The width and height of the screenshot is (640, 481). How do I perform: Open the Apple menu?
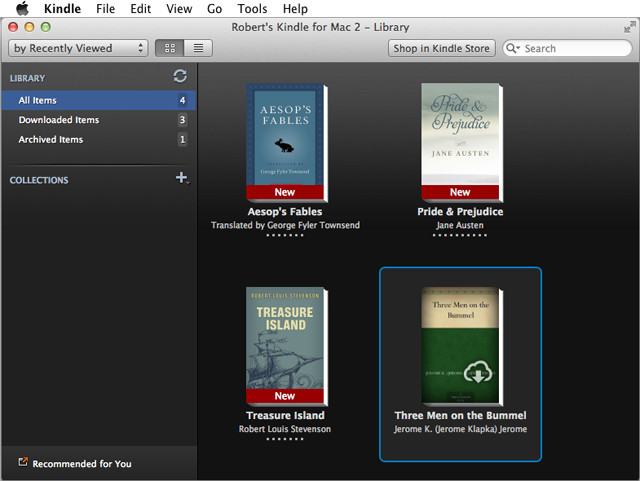[x=22, y=9]
